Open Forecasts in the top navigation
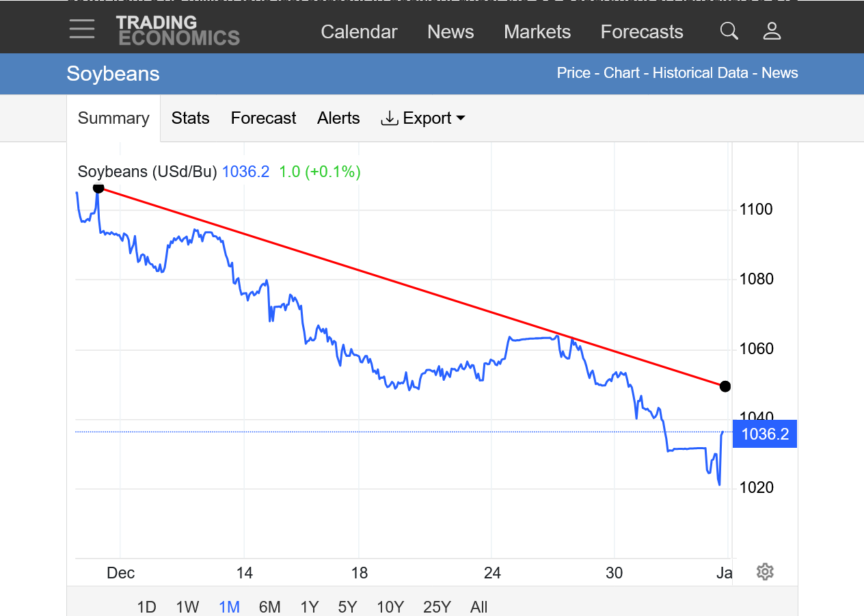The height and width of the screenshot is (616, 864). point(641,32)
